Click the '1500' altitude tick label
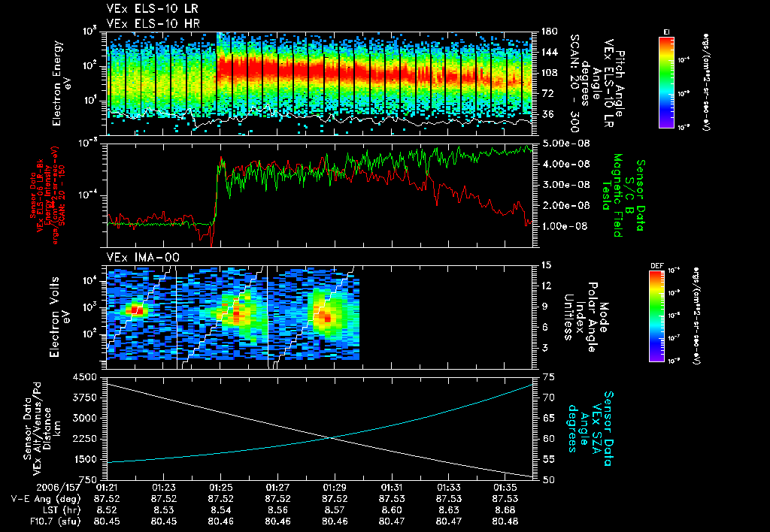Image resolution: width=770 pixels, height=532 pixels. [x=86, y=459]
